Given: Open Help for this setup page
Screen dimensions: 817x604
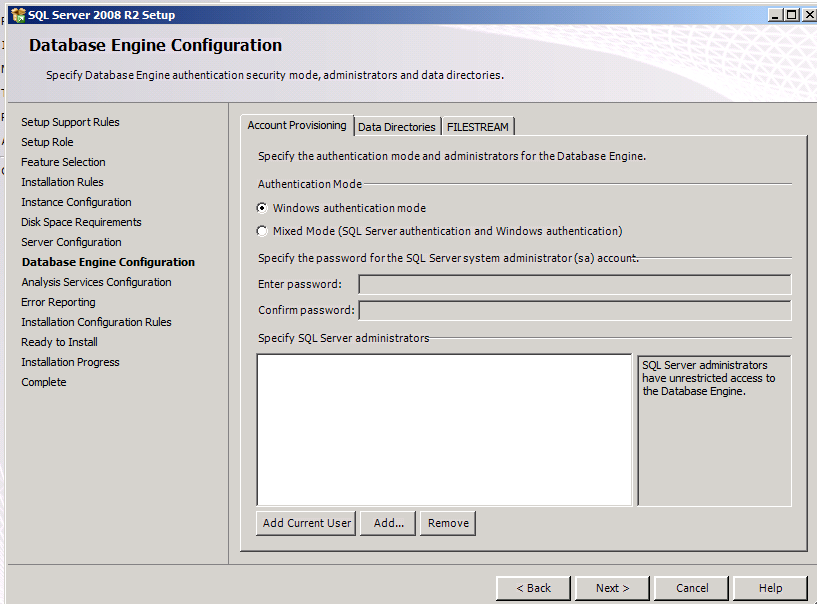Looking at the screenshot, I should point(770,588).
